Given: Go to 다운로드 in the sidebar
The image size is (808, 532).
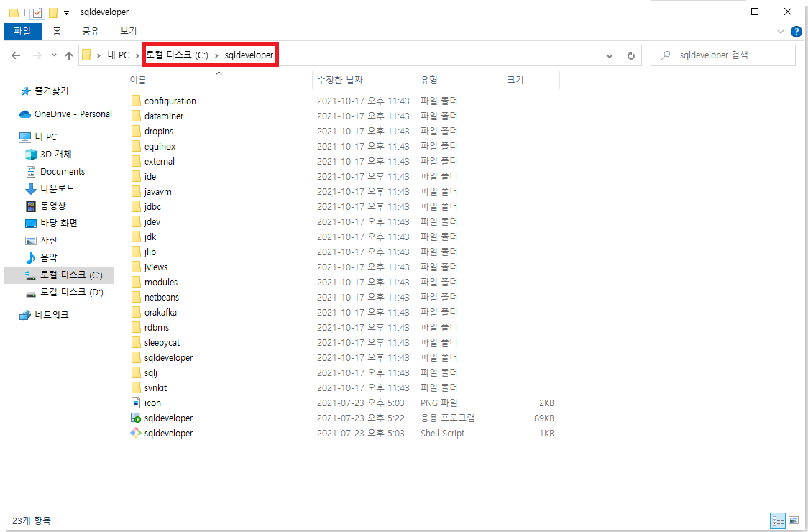Looking at the screenshot, I should tap(50, 188).
